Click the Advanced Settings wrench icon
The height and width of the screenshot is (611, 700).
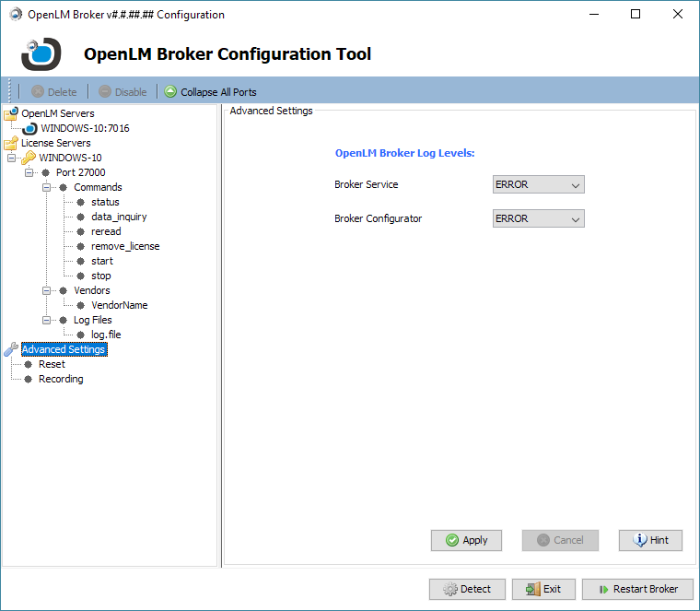click(11, 349)
